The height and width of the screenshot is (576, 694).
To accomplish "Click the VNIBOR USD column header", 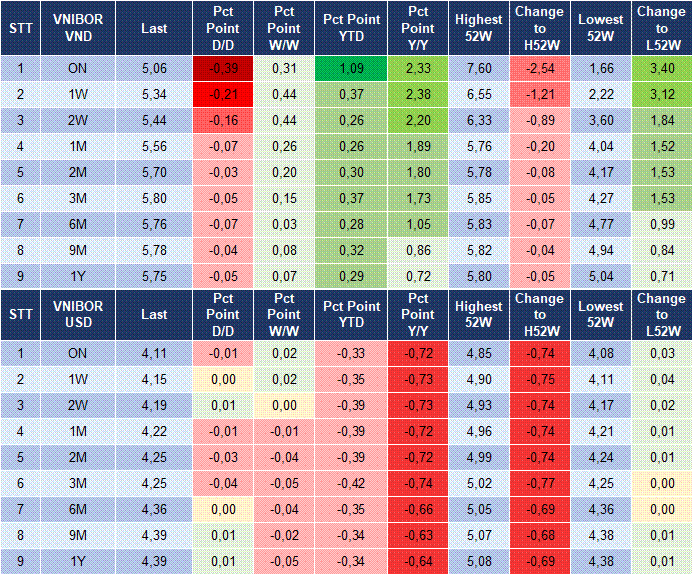I will pos(78,313).
